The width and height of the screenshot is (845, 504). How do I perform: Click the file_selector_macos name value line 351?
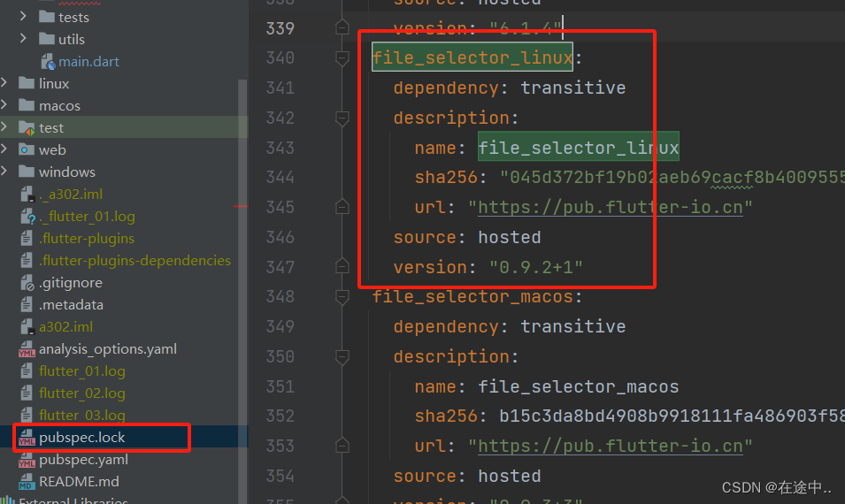[579, 386]
